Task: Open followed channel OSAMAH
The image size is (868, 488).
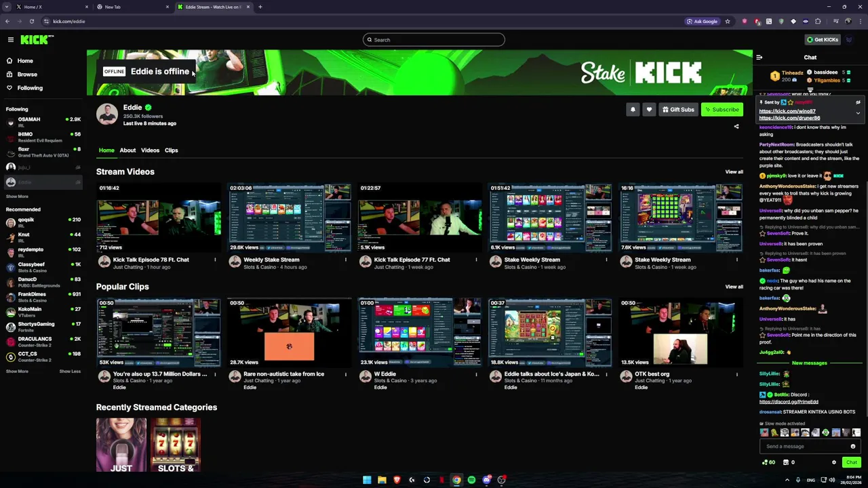Action: click(43, 122)
